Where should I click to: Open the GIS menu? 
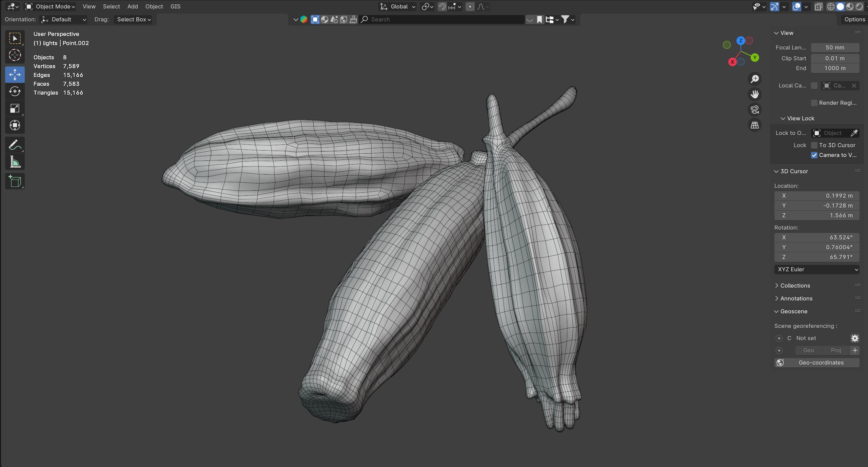[x=175, y=6]
